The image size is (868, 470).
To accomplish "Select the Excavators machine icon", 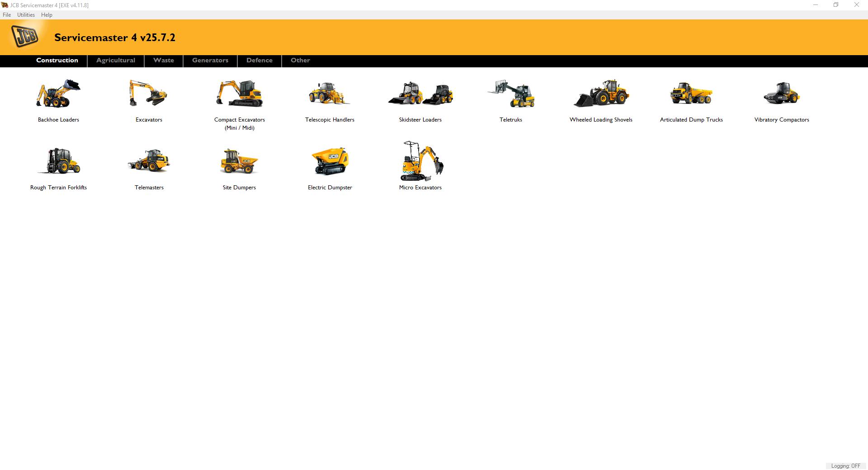I will [149, 94].
